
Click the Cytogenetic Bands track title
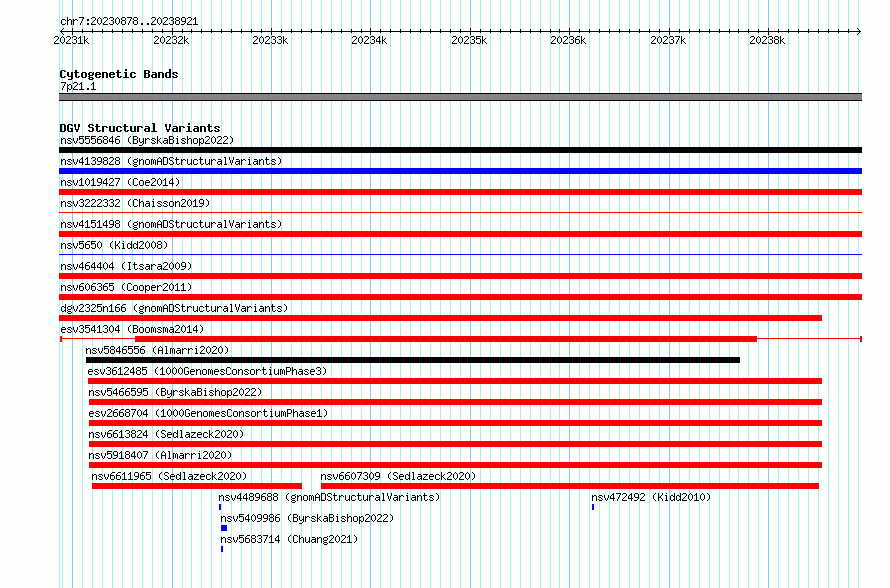[119, 74]
